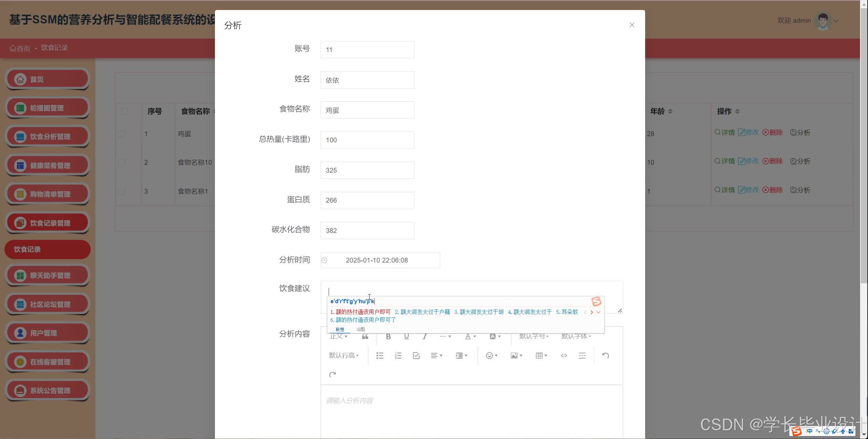Click 详情 for the 鸡蛋 row
Screen dimensions: 868x439
click(724, 133)
